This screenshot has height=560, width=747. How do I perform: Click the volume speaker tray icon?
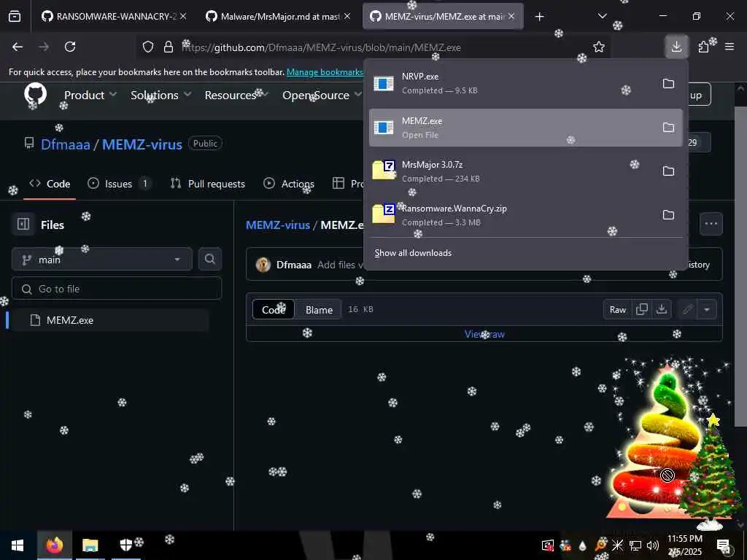(x=653, y=545)
